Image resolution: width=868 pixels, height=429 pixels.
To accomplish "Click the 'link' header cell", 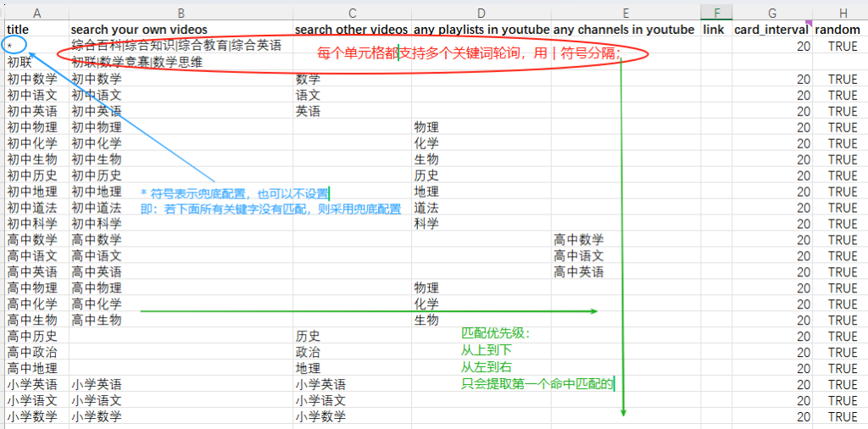I will [716, 30].
